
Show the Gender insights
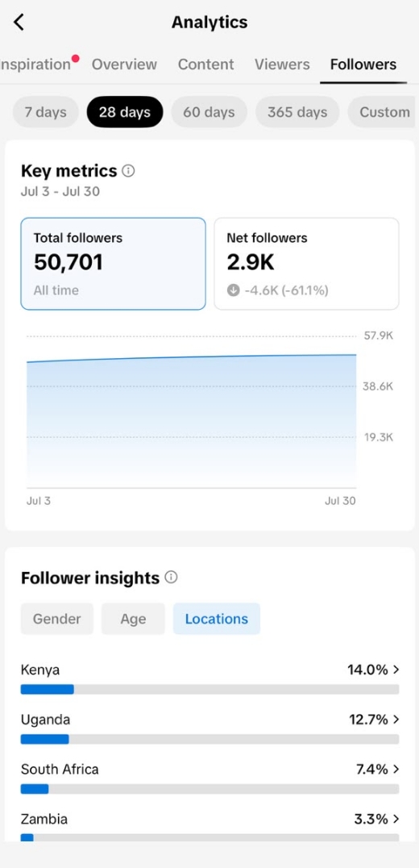click(57, 619)
